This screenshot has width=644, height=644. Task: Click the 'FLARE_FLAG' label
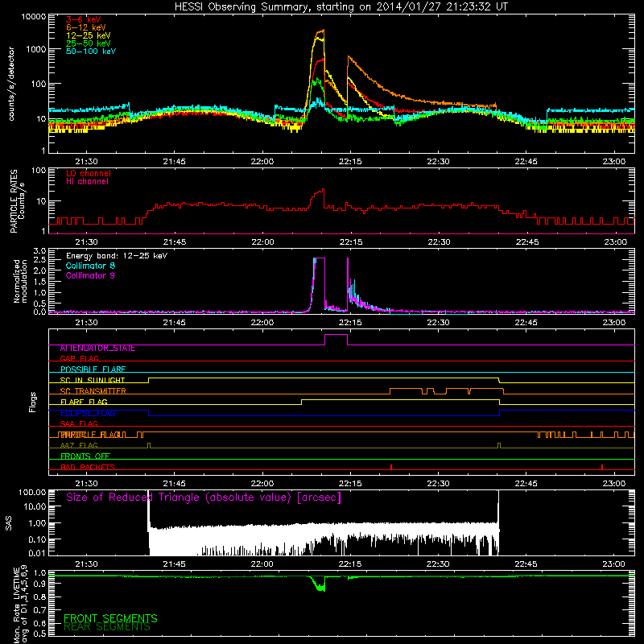(x=84, y=402)
